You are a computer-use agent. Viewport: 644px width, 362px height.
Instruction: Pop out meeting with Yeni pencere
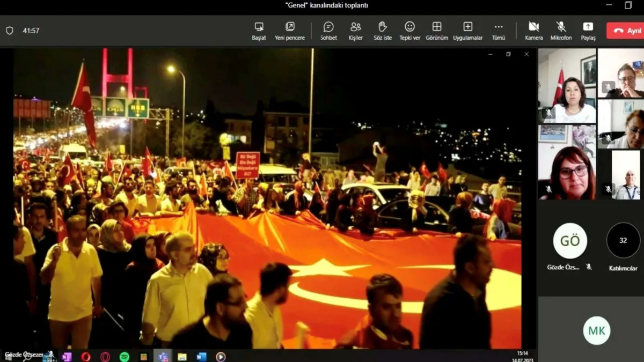point(290,31)
